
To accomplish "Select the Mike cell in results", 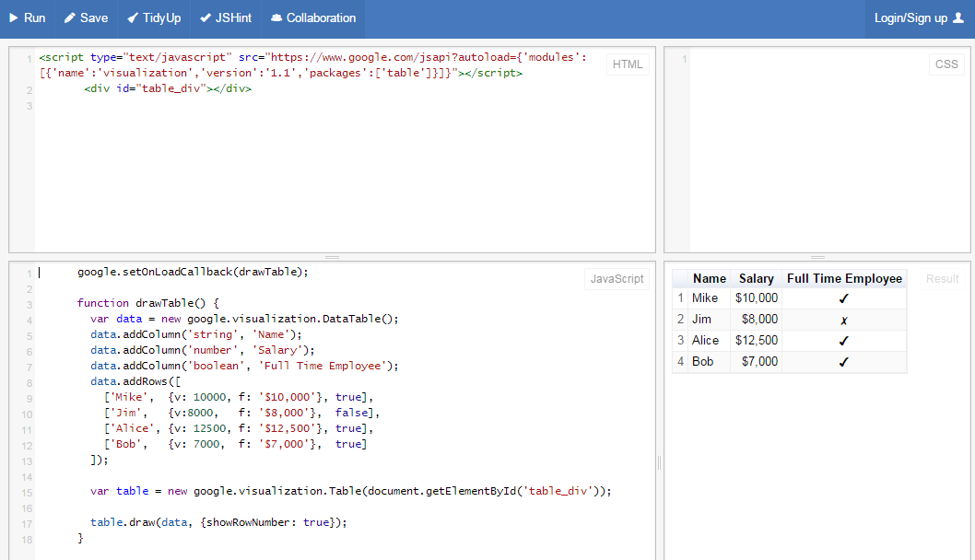I will [709, 298].
